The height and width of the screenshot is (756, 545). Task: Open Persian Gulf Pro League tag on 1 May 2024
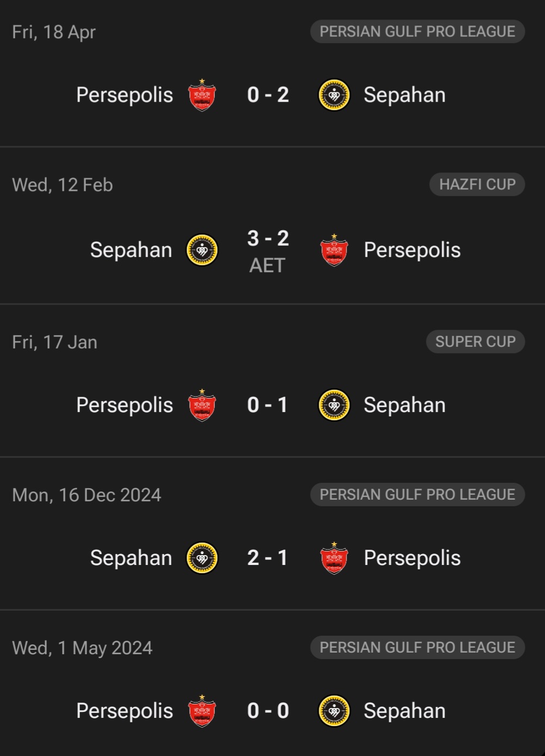point(417,648)
